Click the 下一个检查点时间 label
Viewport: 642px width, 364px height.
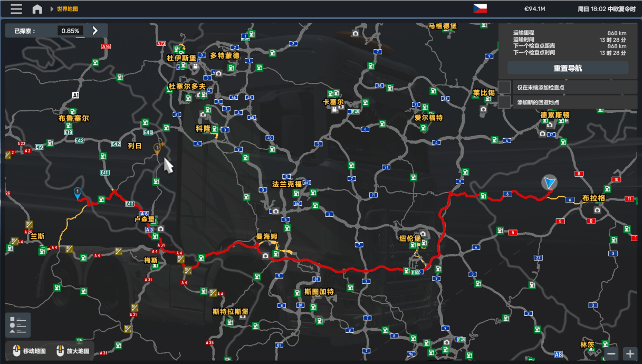[534, 52]
